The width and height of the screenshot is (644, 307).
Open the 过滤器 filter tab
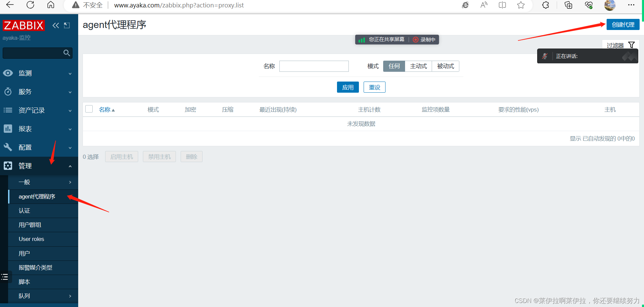coord(620,45)
